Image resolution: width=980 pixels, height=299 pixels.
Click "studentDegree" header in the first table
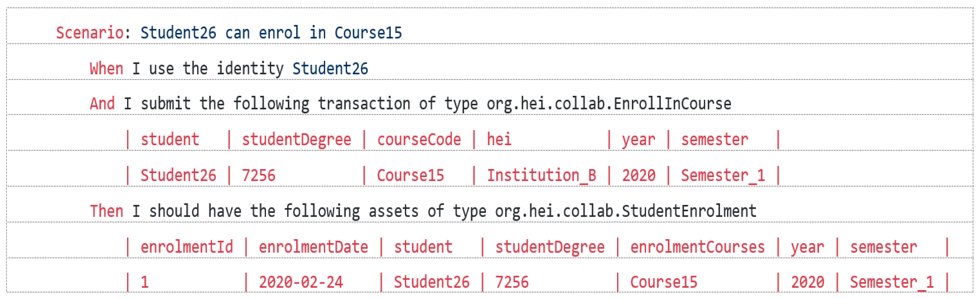pos(296,140)
